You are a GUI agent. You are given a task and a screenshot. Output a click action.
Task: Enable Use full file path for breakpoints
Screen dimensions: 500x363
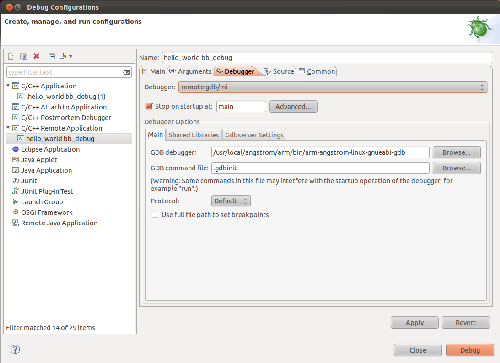(155, 214)
